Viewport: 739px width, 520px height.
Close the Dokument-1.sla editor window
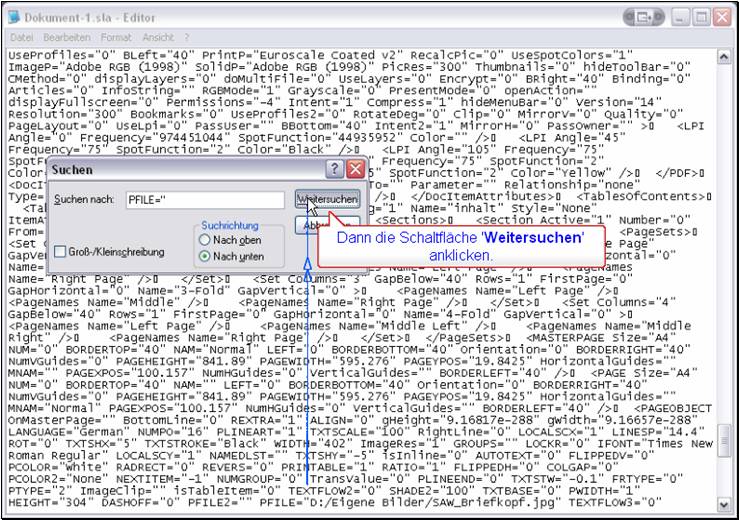click(x=721, y=17)
